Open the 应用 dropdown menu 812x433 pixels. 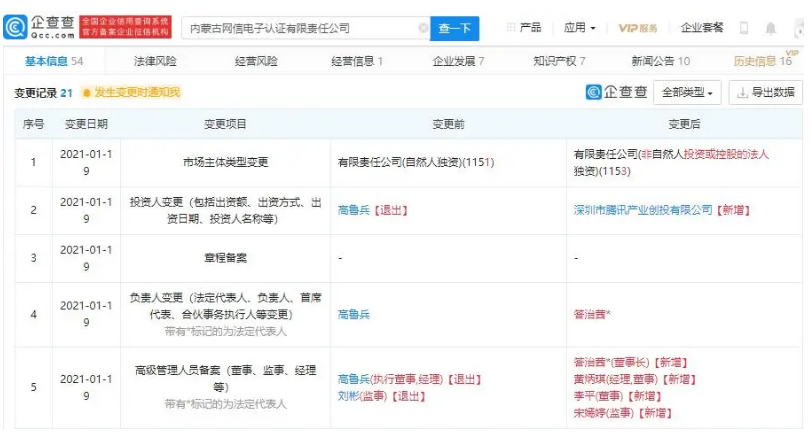pos(579,28)
